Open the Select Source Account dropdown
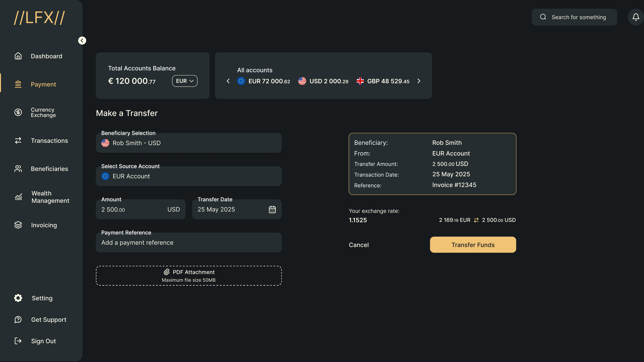 [x=189, y=176]
